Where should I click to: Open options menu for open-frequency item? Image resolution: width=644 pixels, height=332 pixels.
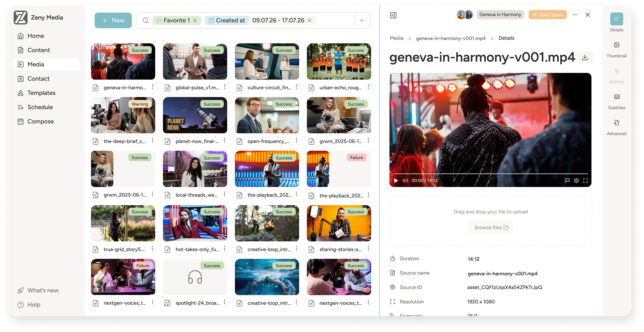click(296, 141)
